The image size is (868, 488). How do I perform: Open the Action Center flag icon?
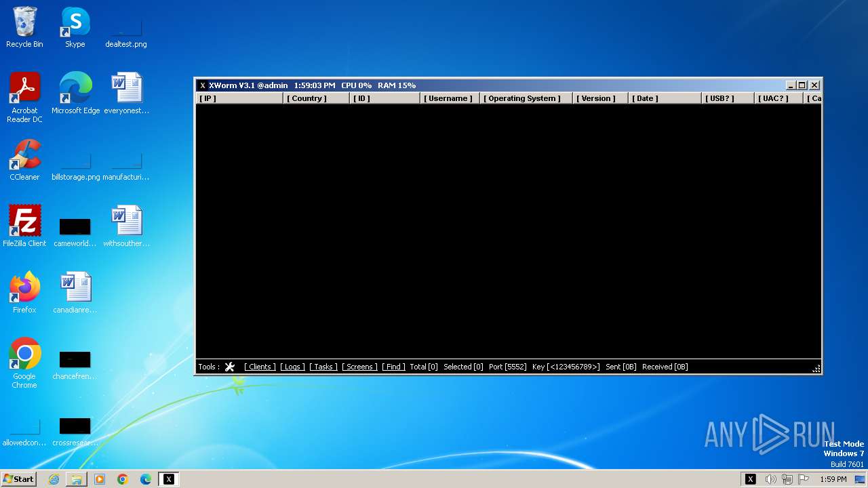coord(804,479)
